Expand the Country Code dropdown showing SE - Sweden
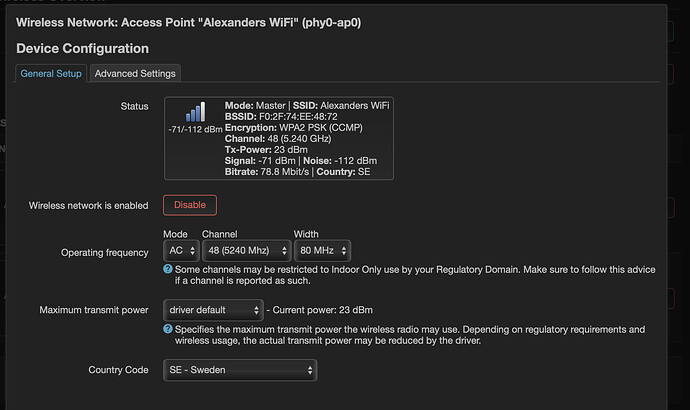This screenshot has height=410, width=690. coord(240,370)
